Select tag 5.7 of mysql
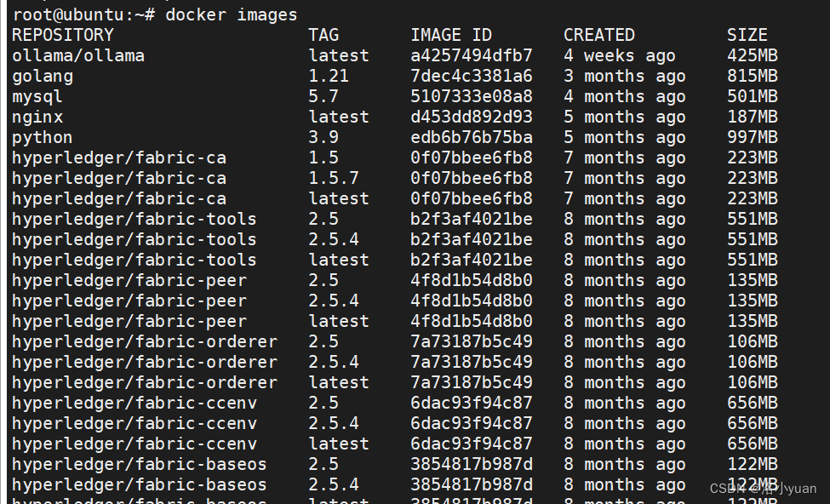830x504 pixels. click(x=323, y=97)
